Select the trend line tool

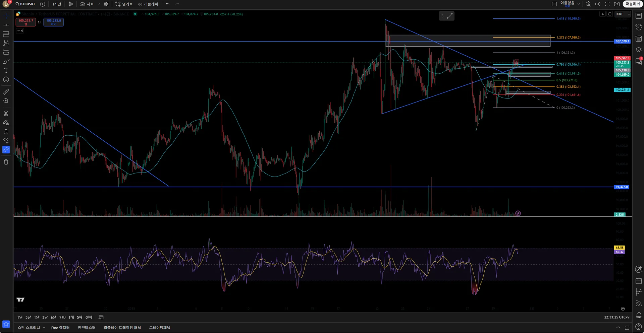click(6, 25)
